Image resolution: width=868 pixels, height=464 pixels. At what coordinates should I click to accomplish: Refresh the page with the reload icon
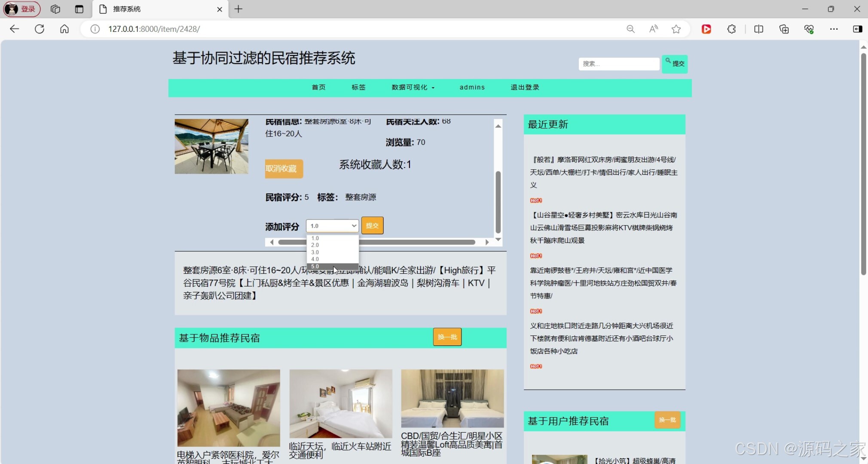coord(39,29)
